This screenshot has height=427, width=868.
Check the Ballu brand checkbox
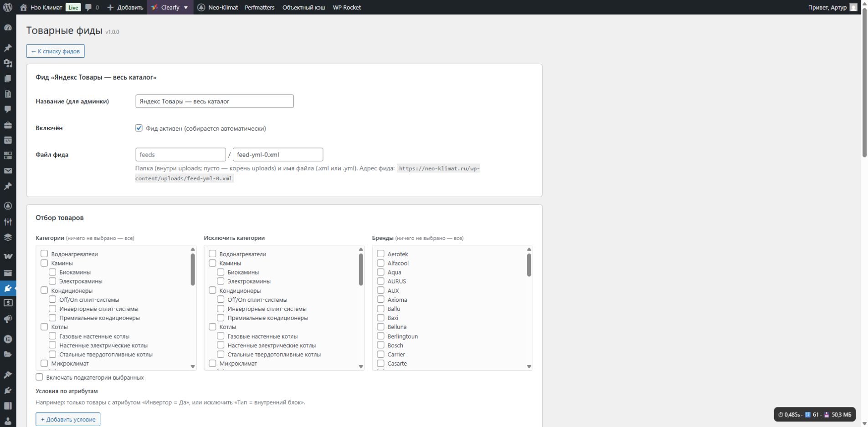[x=380, y=308]
